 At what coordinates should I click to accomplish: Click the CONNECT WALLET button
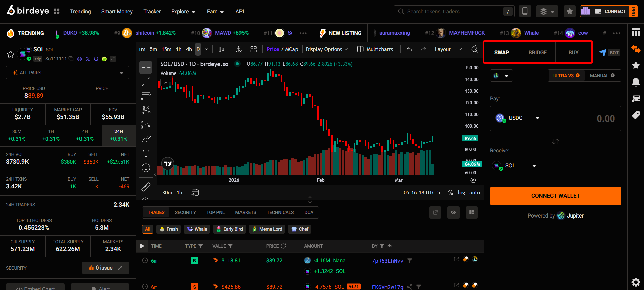[x=555, y=196]
